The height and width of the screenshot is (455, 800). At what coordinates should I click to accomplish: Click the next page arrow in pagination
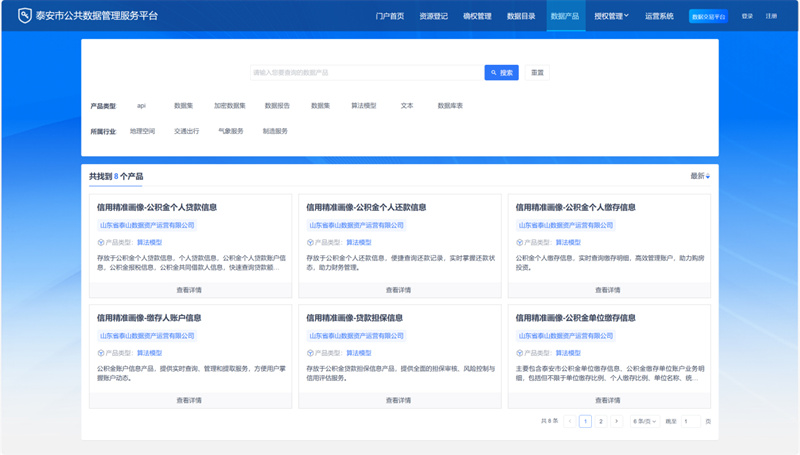(x=616, y=422)
